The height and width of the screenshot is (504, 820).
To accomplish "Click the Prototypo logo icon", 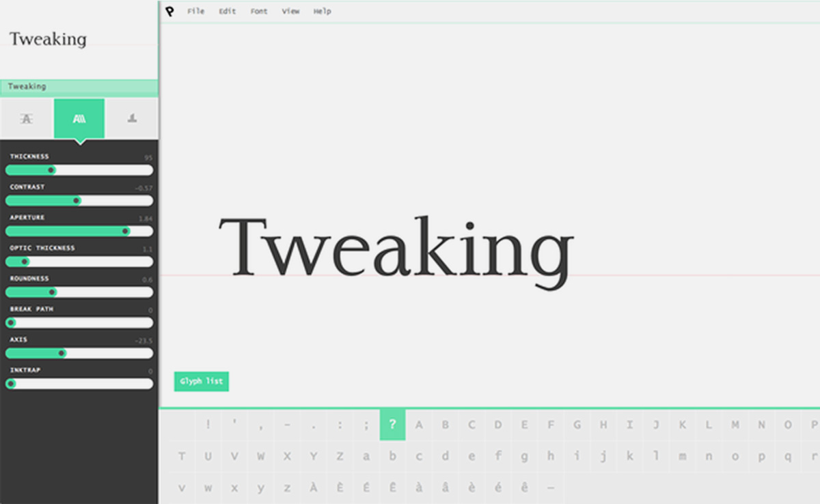I will [x=169, y=11].
